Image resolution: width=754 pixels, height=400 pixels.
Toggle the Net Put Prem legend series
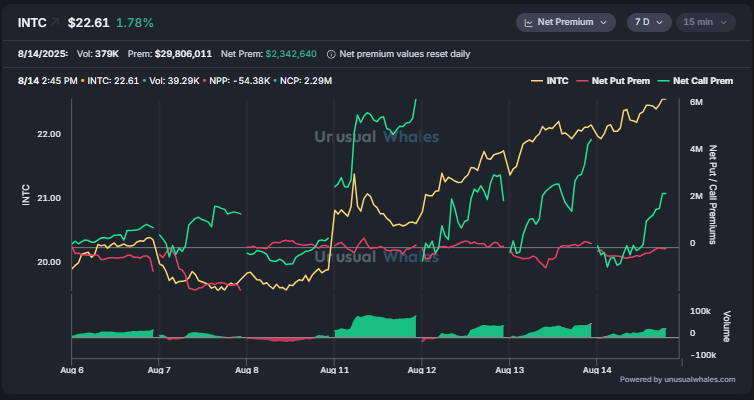click(x=613, y=81)
